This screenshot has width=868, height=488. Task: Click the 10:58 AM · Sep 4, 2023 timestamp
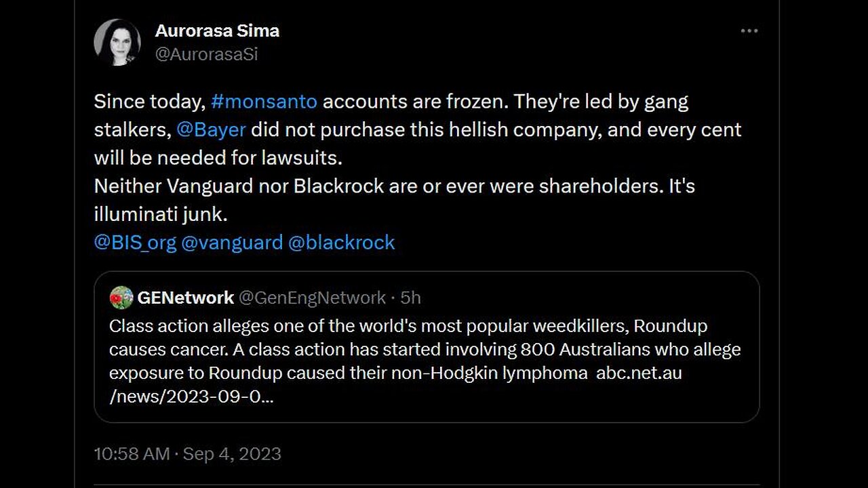point(187,453)
